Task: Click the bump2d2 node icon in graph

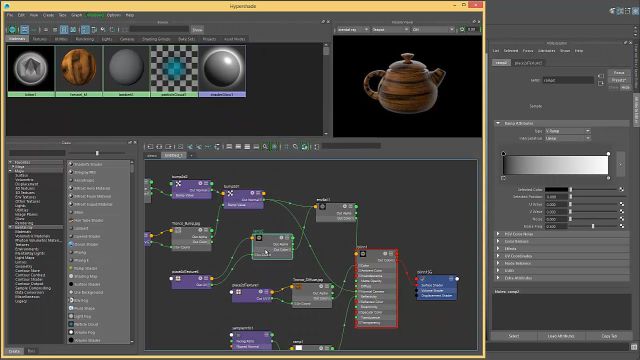Action: point(178,184)
